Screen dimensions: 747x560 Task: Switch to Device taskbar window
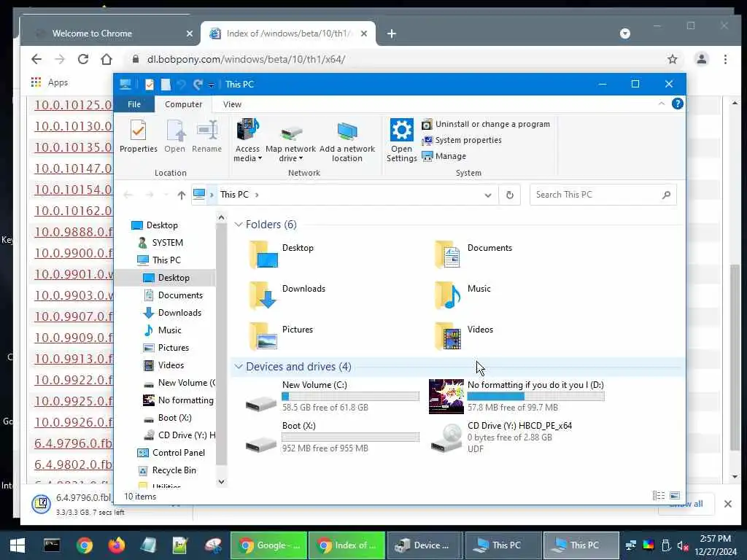pyautogui.click(x=424, y=545)
